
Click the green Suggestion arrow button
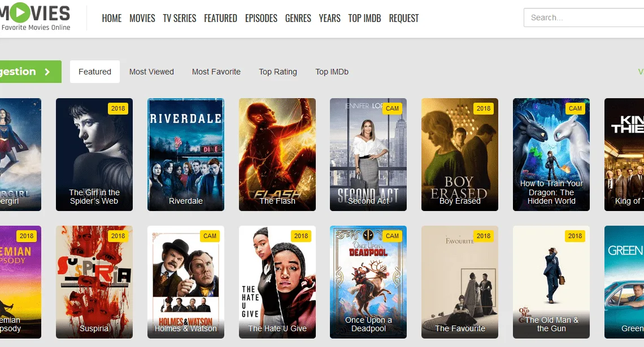31,71
